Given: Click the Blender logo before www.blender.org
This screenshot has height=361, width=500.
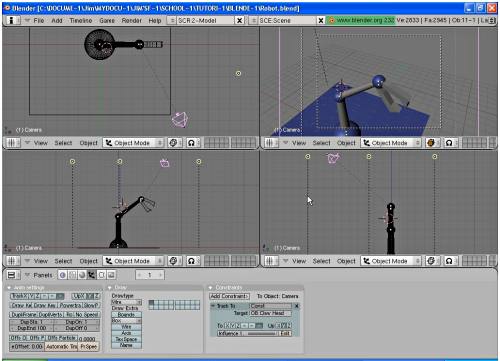Looking at the screenshot, I should (x=331, y=21).
